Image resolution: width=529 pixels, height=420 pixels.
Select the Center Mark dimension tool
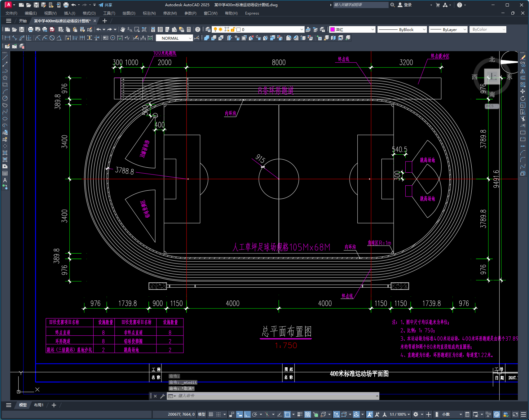click(x=113, y=38)
